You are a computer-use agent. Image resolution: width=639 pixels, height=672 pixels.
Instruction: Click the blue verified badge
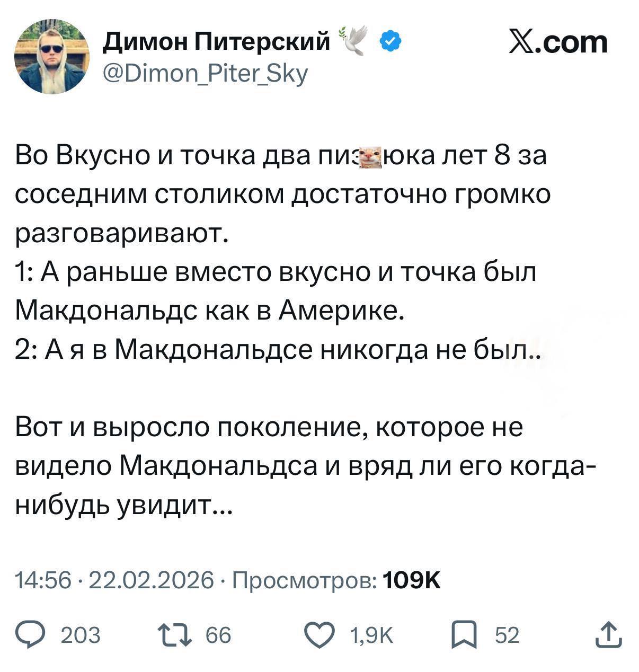(391, 41)
